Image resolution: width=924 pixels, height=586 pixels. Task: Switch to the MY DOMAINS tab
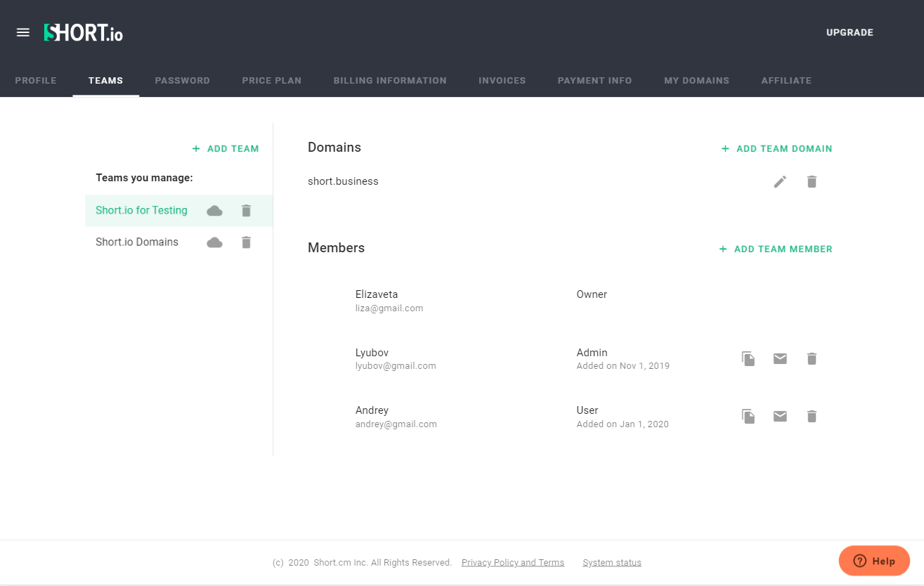696,80
